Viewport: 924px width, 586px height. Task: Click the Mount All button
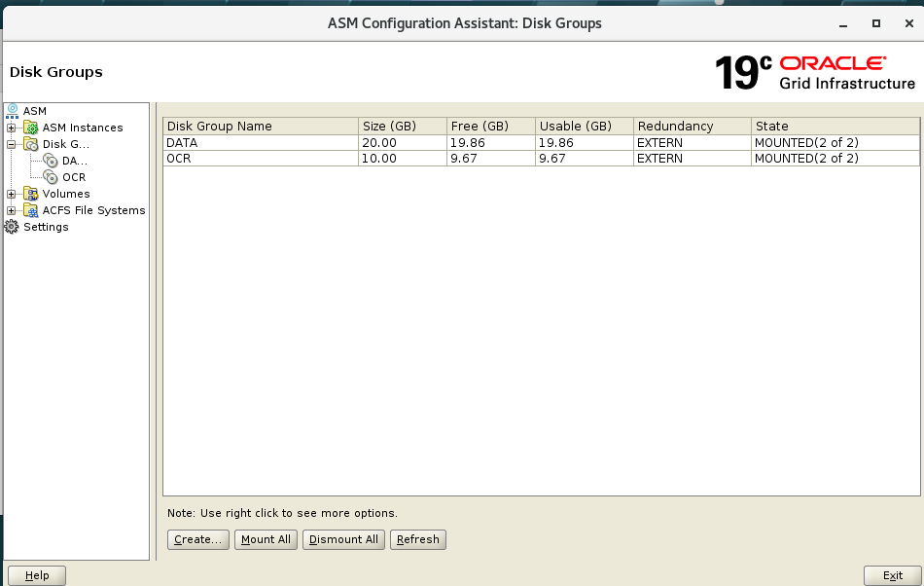click(x=266, y=539)
